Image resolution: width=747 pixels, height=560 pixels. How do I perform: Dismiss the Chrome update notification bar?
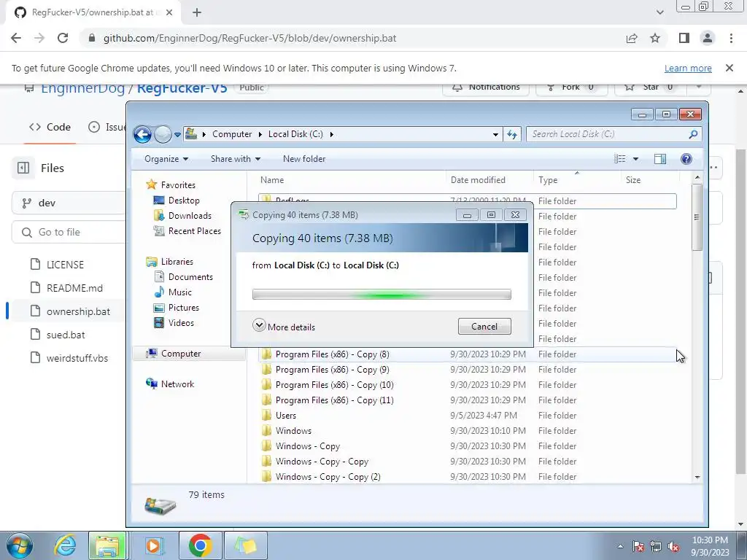pos(729,68)
